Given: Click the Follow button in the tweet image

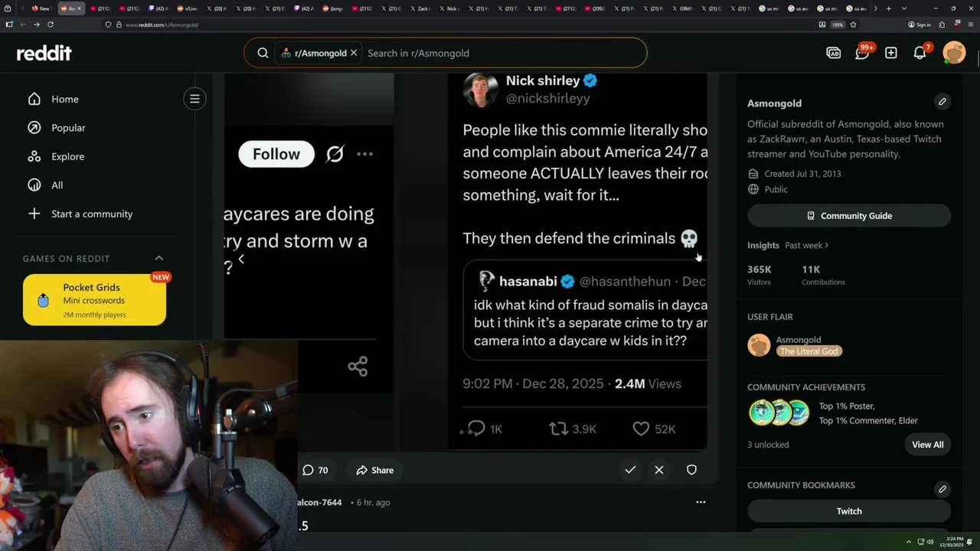Looking at the screenshot, I should tap(276, 154).
